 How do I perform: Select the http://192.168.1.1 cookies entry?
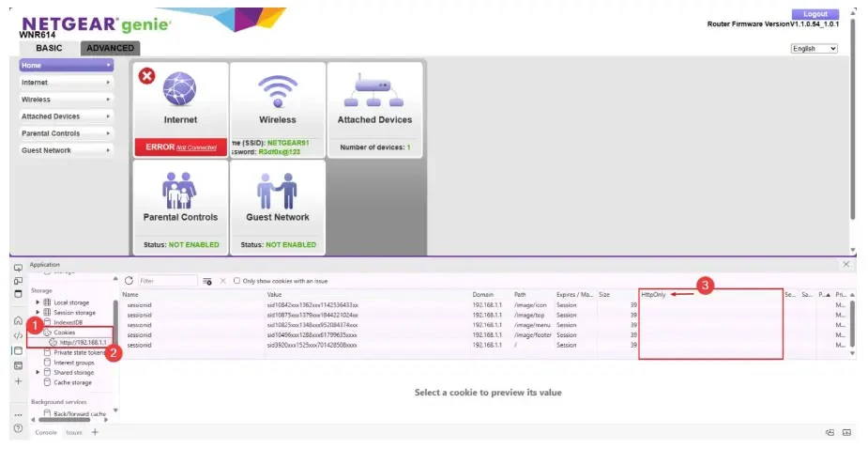[x=83, y=342]
